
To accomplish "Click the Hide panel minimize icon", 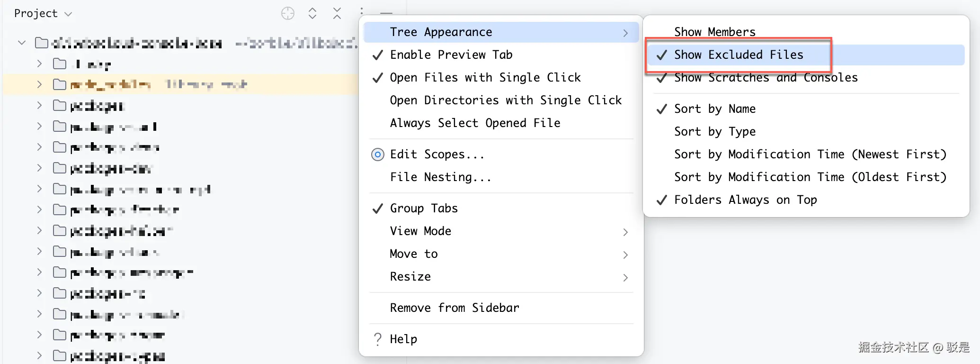I will [x=386, y=13].
